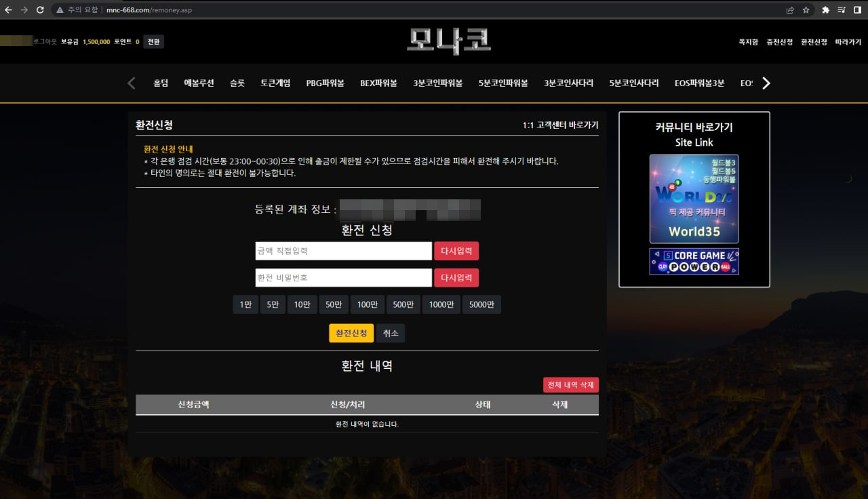Viewport: 868px width, 499px height.
Task: Click the 신청/처리 column header
Action: [x=348, y=405]
